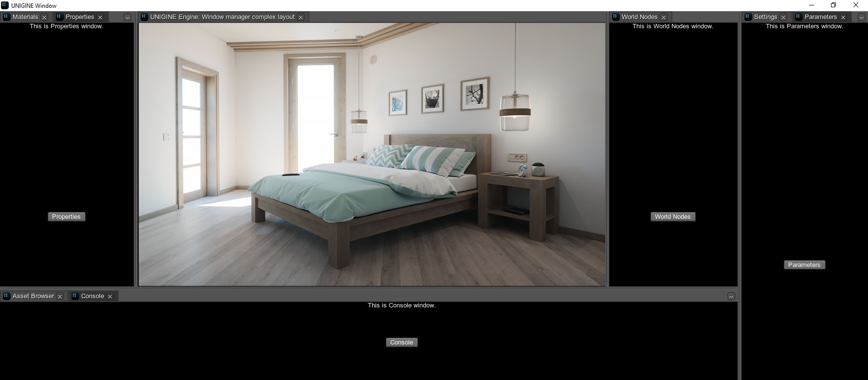This screenshot has width=868, height=380.
Task: Close the Settings tab
Action: coord(783,17)
